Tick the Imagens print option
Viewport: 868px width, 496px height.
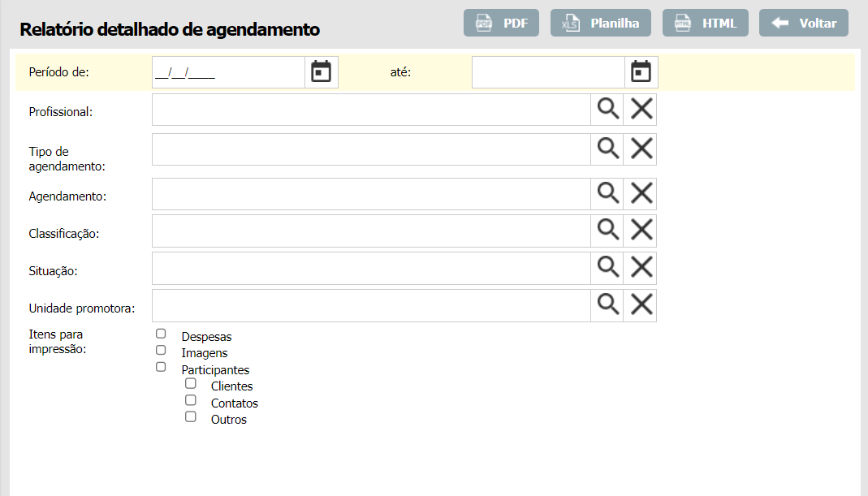[161, 350]
